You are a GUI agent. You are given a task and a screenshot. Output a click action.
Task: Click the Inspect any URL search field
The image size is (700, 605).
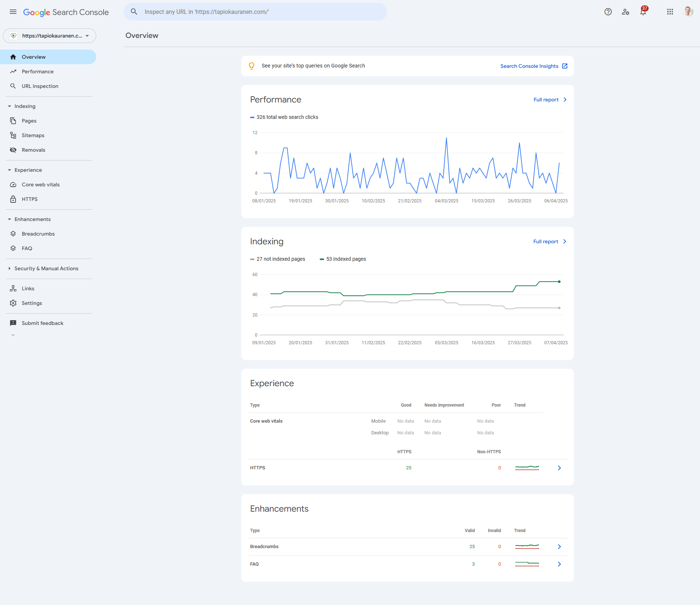(x=255, y=12)
